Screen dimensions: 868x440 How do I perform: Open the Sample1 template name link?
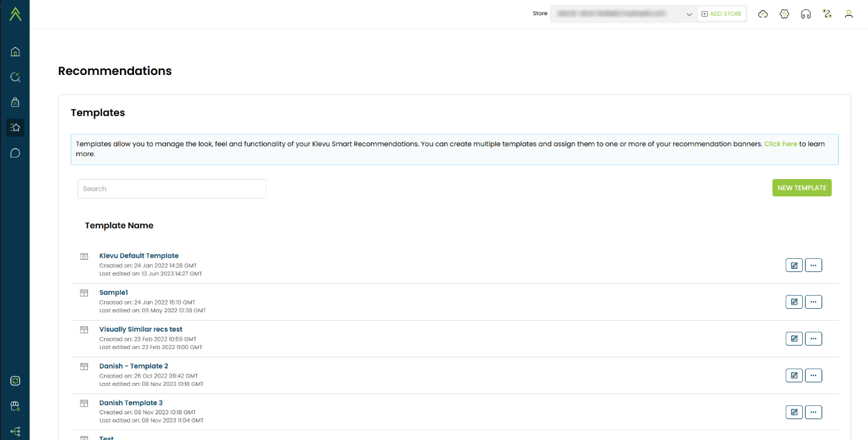tap(114, 293)
